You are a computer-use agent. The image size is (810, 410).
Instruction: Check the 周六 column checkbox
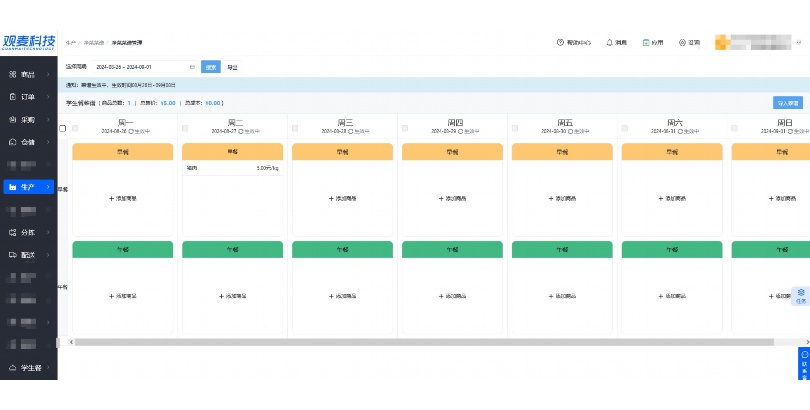pyautogui.click(x=625, y=128)
